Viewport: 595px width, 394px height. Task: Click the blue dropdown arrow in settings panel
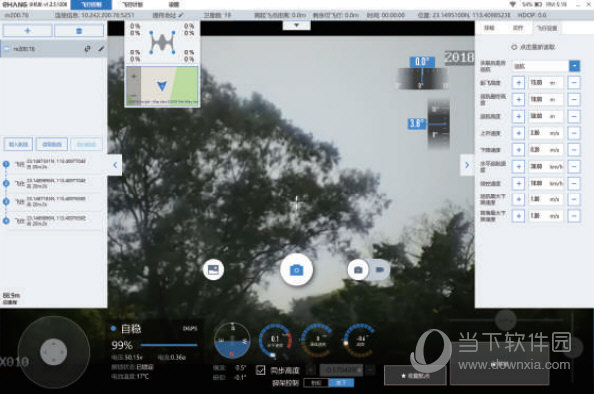575,66
